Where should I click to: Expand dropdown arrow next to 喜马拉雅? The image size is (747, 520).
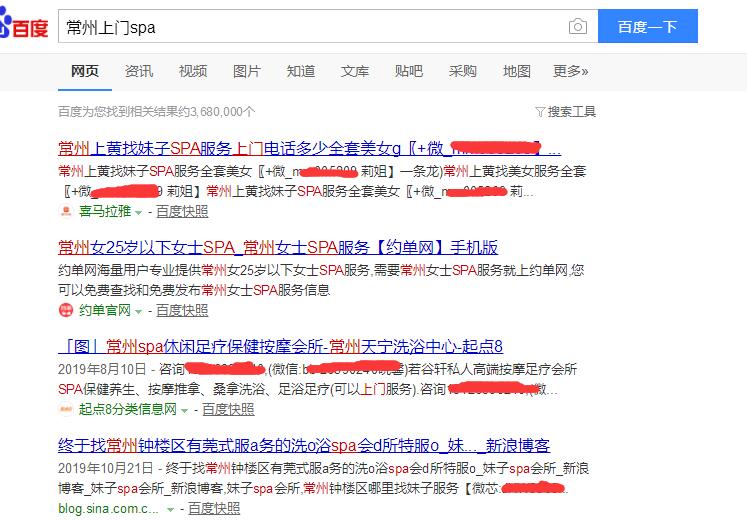(x=139, y=212)
